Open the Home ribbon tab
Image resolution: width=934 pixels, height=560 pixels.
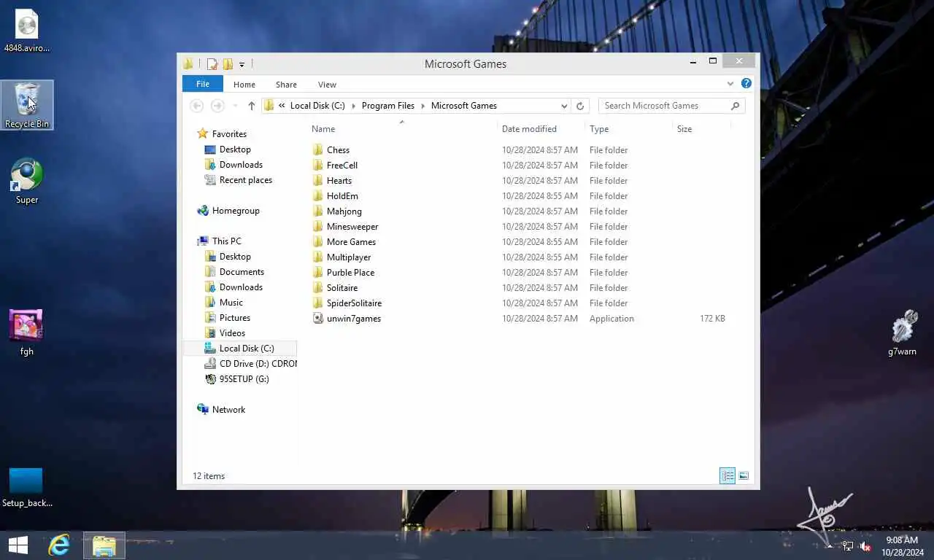pos(244,85)
